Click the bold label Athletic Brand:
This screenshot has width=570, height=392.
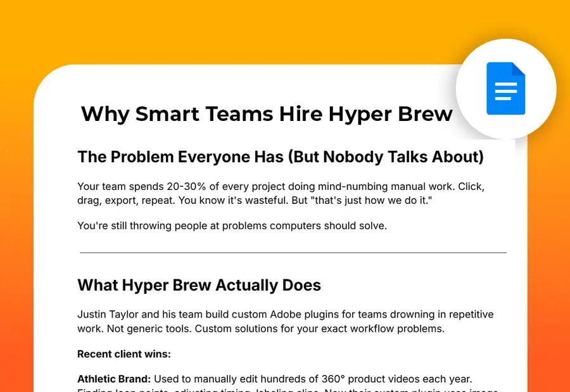coord(114,379)
